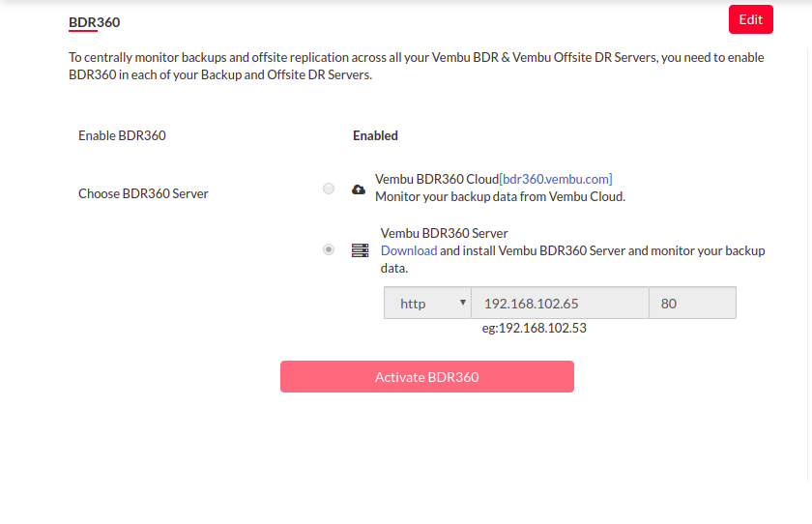Open the http protocol dropdown
The image size is (812, 524).
[x=427, y=303]
